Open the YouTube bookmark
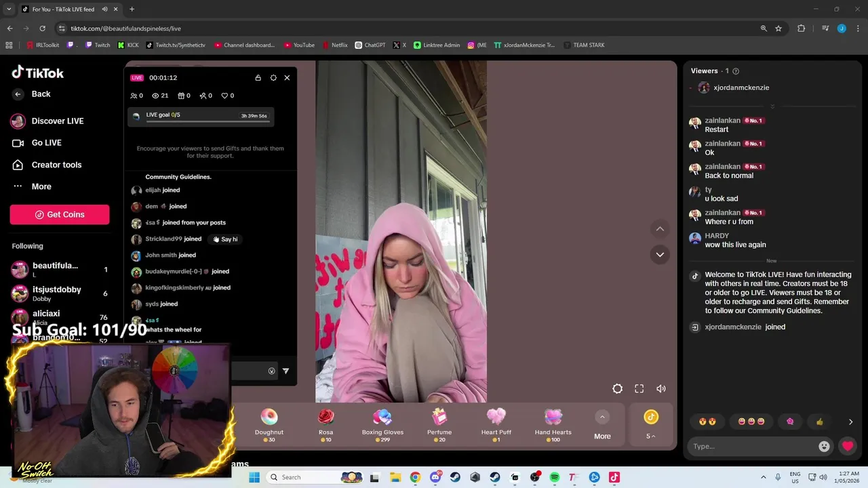 click(299, 45)
